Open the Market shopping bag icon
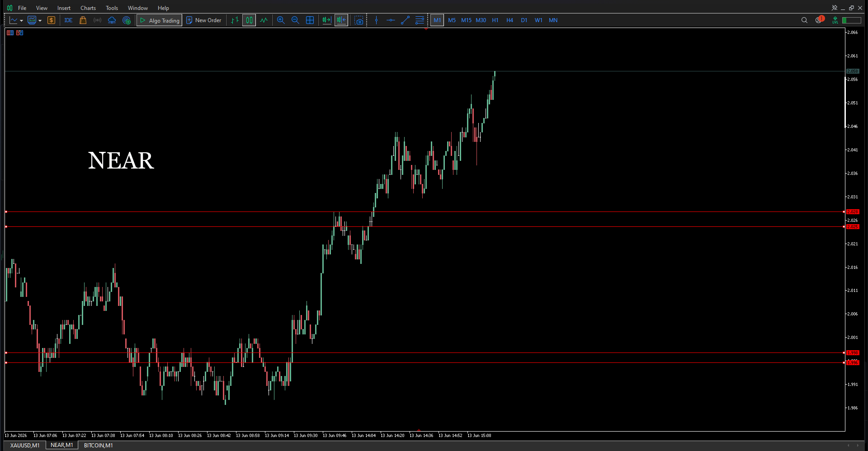Image resolution: width=868 pixels, height=451 pixels. [x=83, y=20]
